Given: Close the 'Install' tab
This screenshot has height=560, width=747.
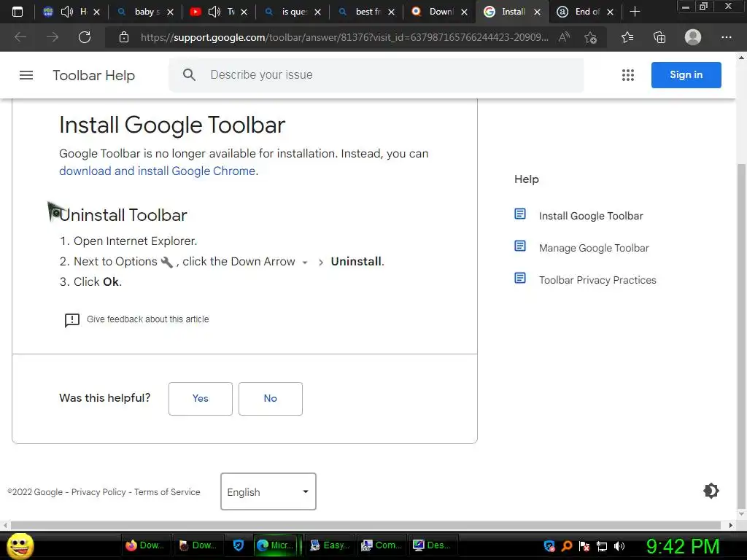Looking at the screenshot, I should [x=538, y=12].
